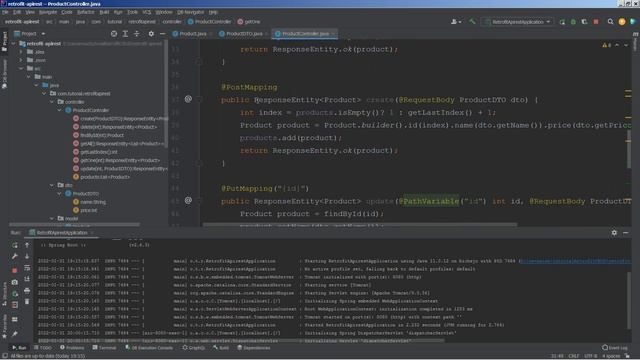Clear all trash icon in the Run console
640x360 pixels.
pyautogui.click(x=27, y=302)
